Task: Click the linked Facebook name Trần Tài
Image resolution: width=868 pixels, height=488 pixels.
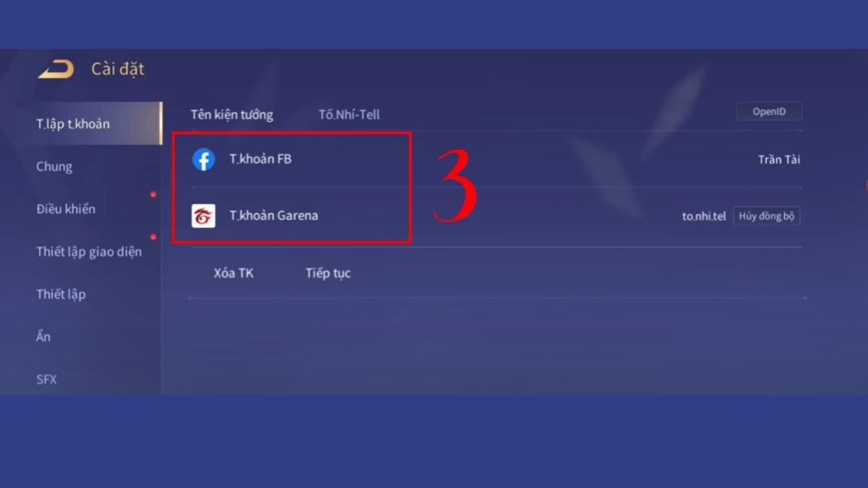Action: pos(779,160)
